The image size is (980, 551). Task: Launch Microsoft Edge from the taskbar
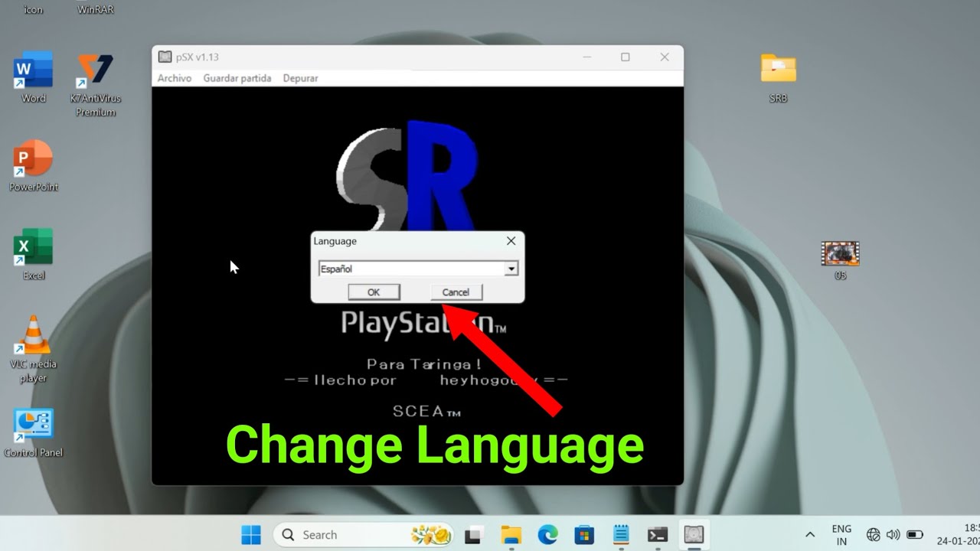pyautogui.click(x=547, y=534)
